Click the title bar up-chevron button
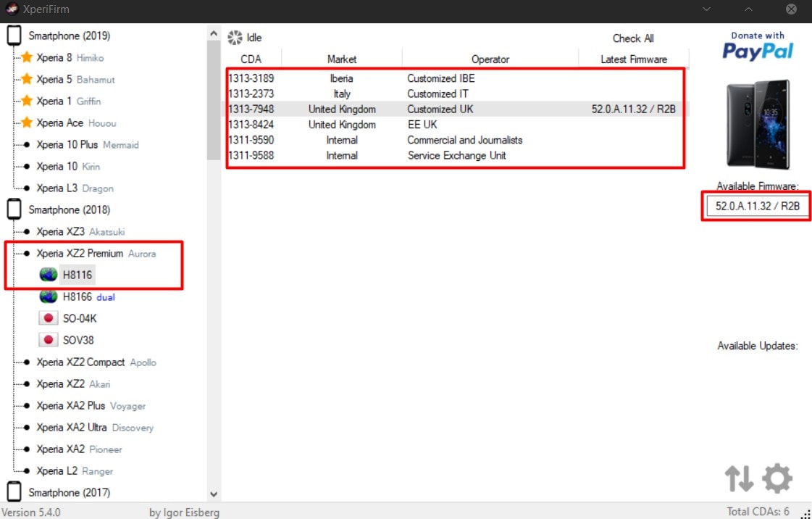 [748, 9]
